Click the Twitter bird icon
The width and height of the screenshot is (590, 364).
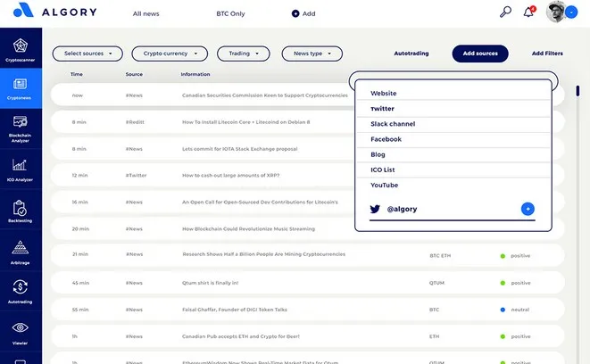(375, 209)
